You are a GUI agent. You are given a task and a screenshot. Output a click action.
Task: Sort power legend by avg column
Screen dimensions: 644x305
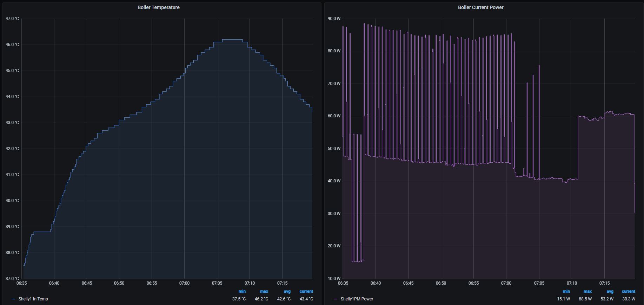pos(610,291)
